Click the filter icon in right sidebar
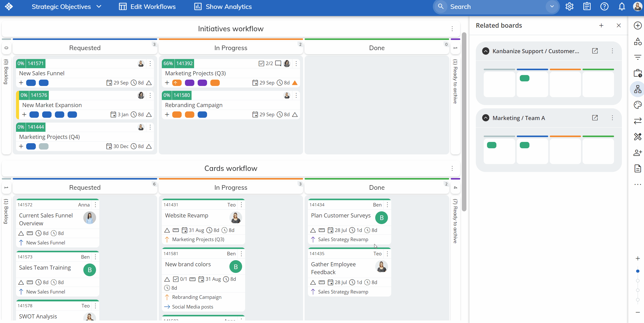This screenshot has height=323, width=644. [x=637, y=57]
